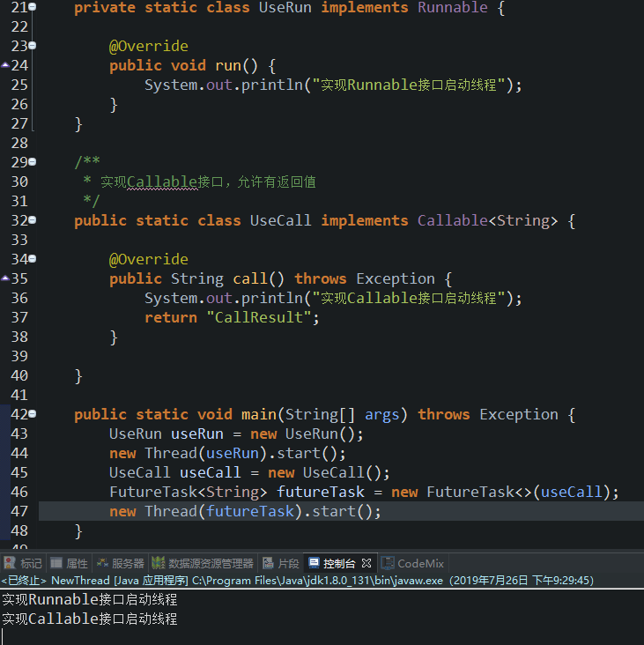The image size is (644, 645).
Task: Click console output 实现Callable接口启动线程
Action: pos(90,619)
